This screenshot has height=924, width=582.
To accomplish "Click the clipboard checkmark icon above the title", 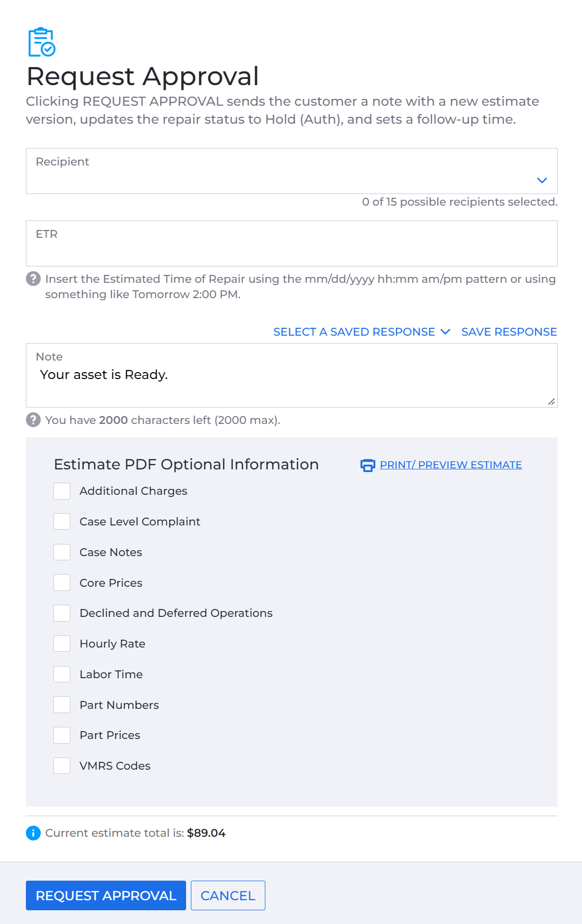I will point(42,42).
